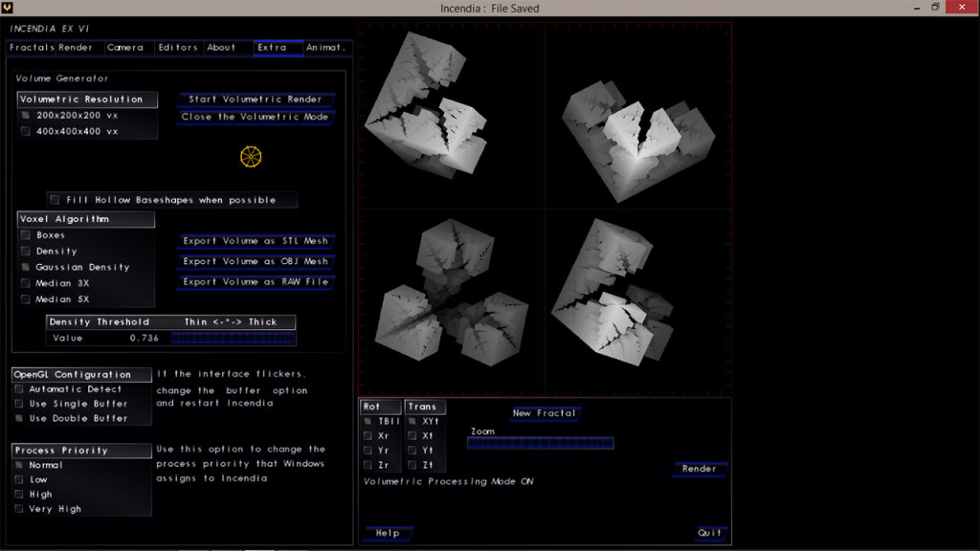
Task: Select the Median 5X algorithm
Action: (26, 299)
